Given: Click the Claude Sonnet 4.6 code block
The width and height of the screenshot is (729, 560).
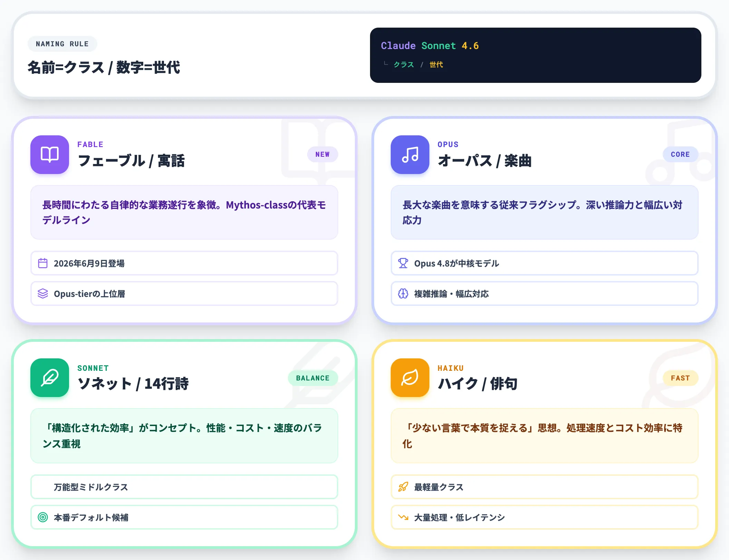Looking at the screenshot, I should click(535, 55).
